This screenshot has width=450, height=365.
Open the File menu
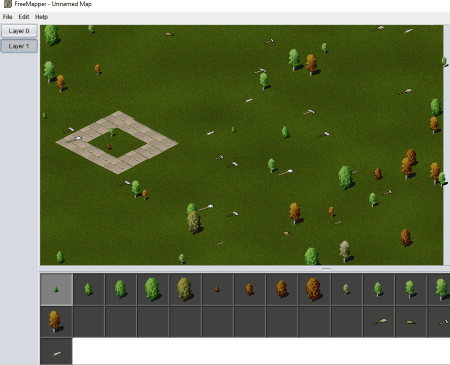coord(7,17)
